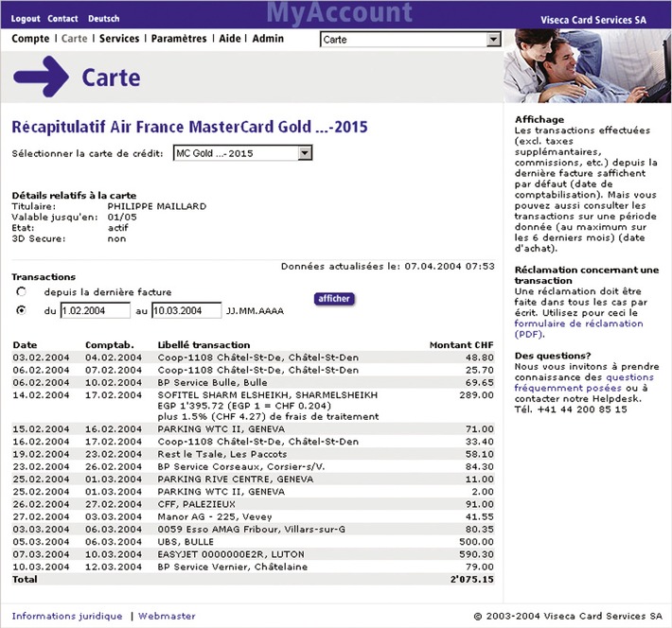The height and width of the screenshot is (628, 672).
Task: Select 'depuis la dernière facture' radio button
Action: click(x=21, y=293)
